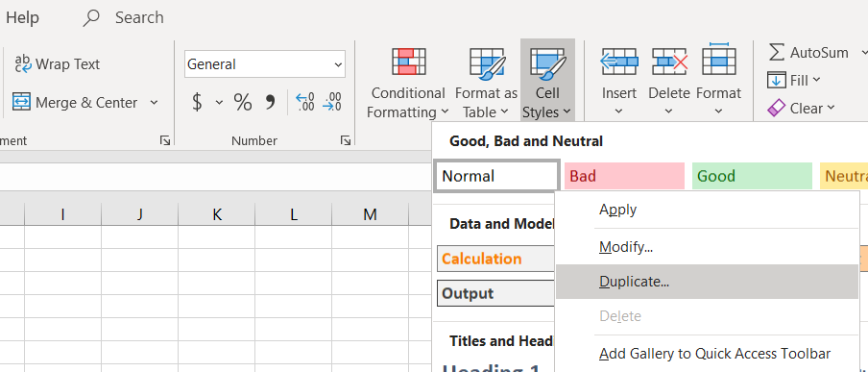Click the Search box
Viewport: 868px width, 372px height.
[x=123, y=17]
